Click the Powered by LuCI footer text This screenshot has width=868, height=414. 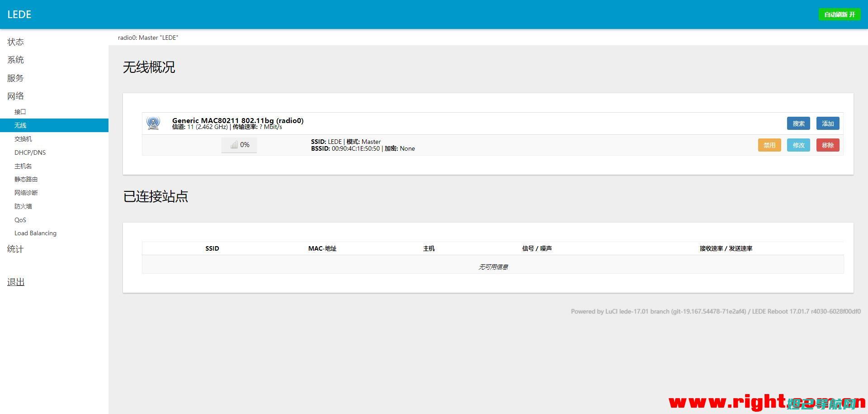716,311
